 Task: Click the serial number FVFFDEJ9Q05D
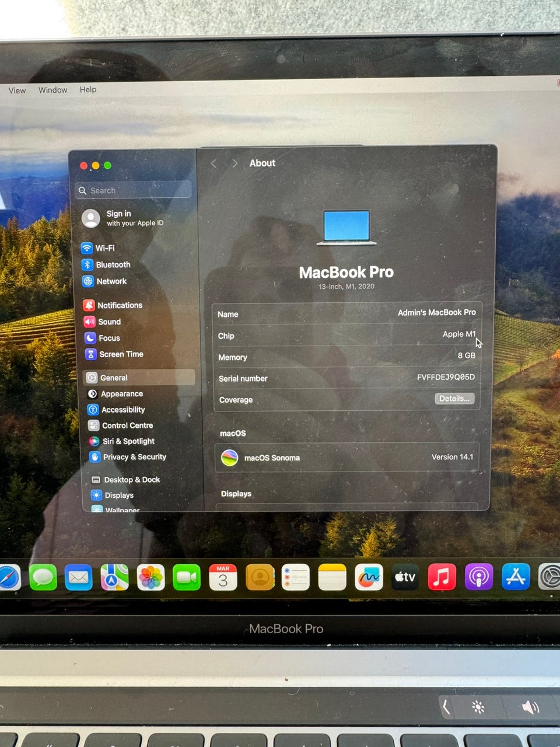click(x=446, y=377)
